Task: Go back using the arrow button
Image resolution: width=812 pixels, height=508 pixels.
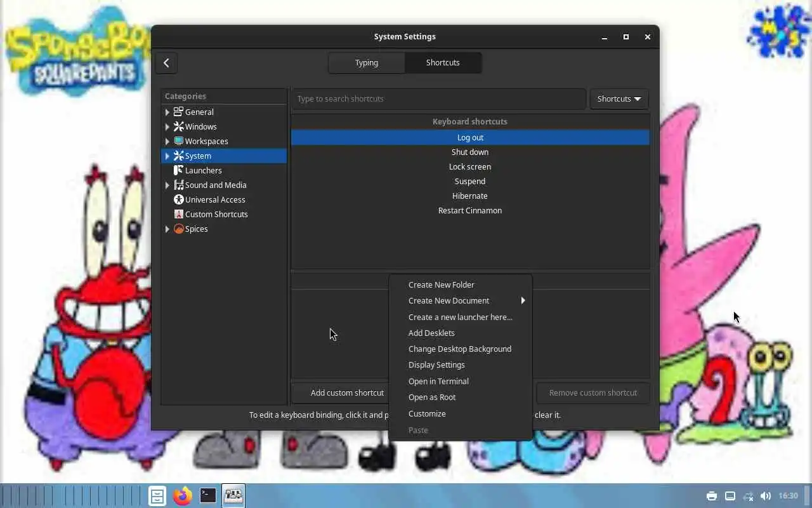Action: click(166, 62)
